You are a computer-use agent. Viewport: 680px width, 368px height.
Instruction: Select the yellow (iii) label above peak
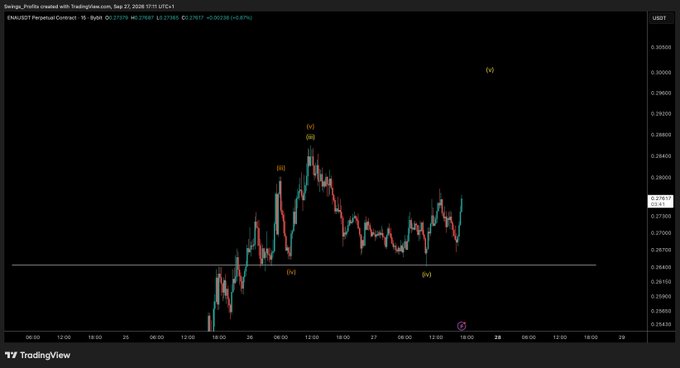[311, 137]
